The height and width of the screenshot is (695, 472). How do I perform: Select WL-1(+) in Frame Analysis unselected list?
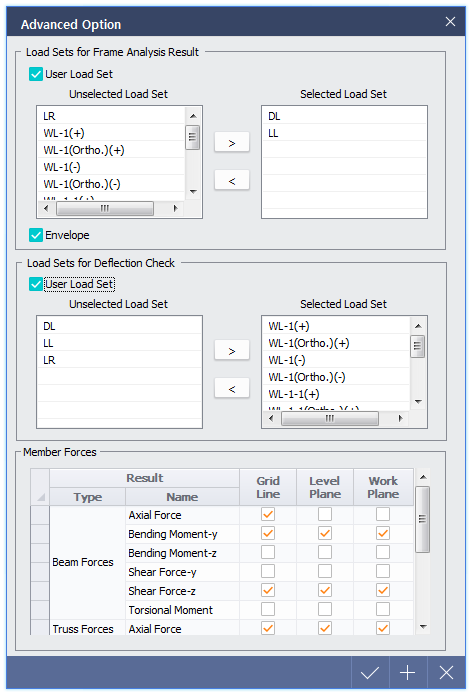click(x=111, y=133)
